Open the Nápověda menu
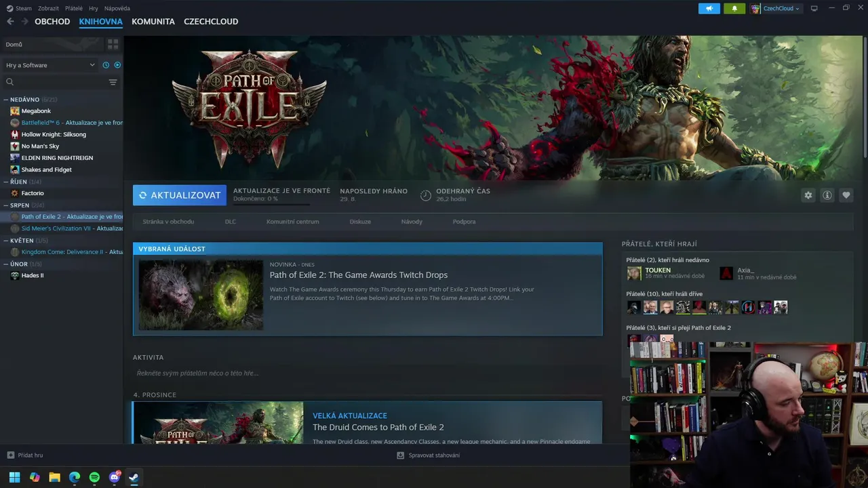The image size is (868, 488). (x=117, y=8)
